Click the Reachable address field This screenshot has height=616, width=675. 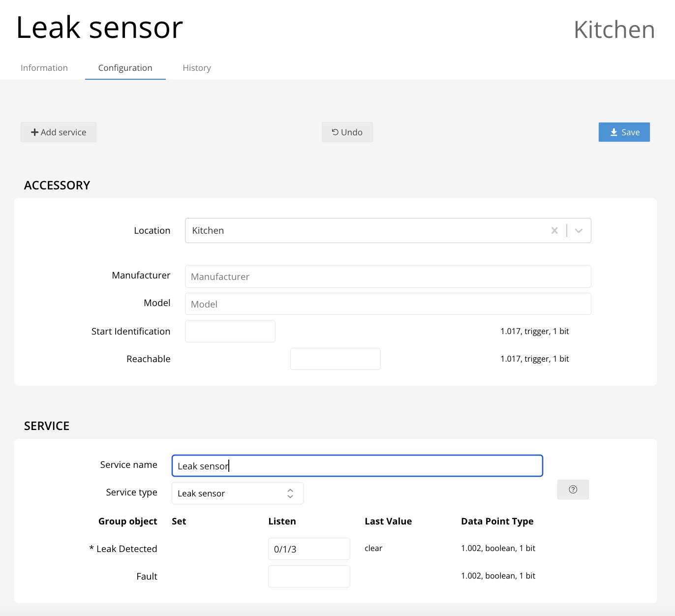point(335,359)
